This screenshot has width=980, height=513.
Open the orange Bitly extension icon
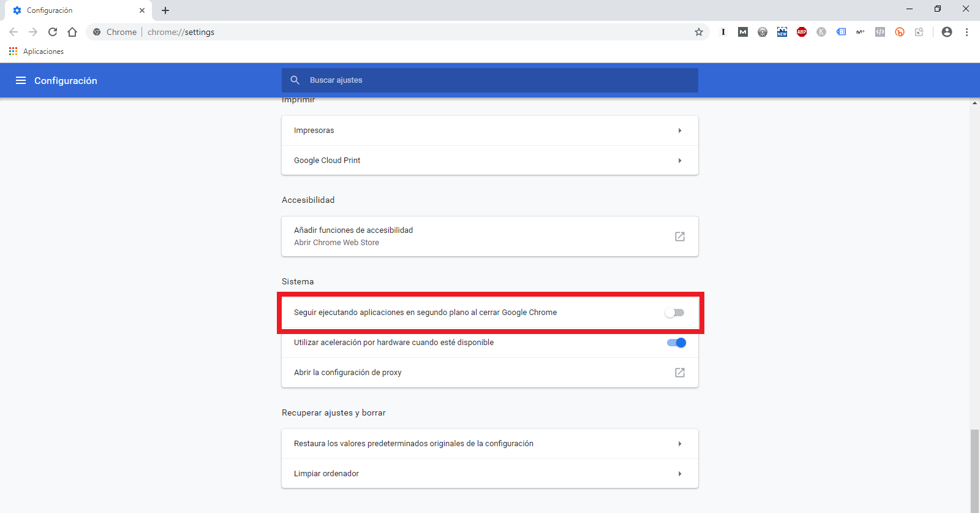(x=900, y=32)
